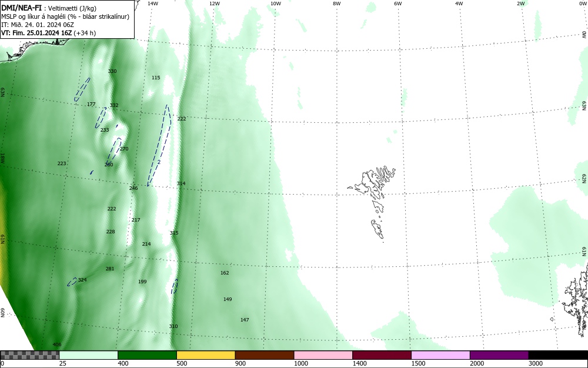Choose the yellow 500–900 legend swatch
The width and height of the screenshot is (588, 368).
coord(206,355)
